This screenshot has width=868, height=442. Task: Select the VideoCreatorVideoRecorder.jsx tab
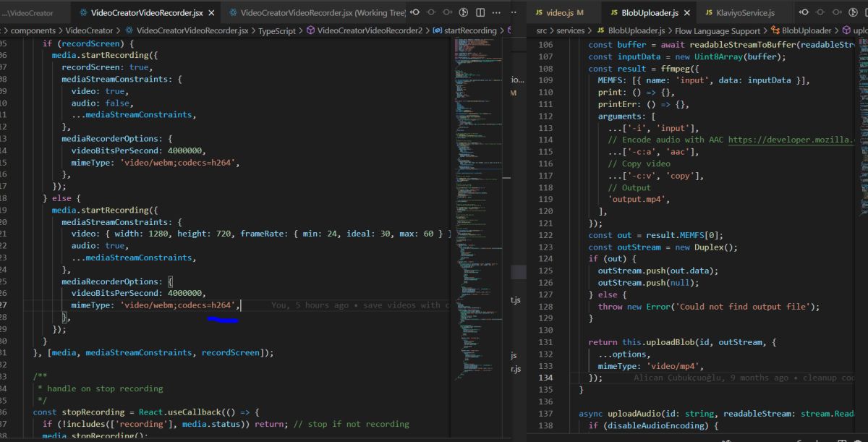pyautogui.click(x=146, y=13)
